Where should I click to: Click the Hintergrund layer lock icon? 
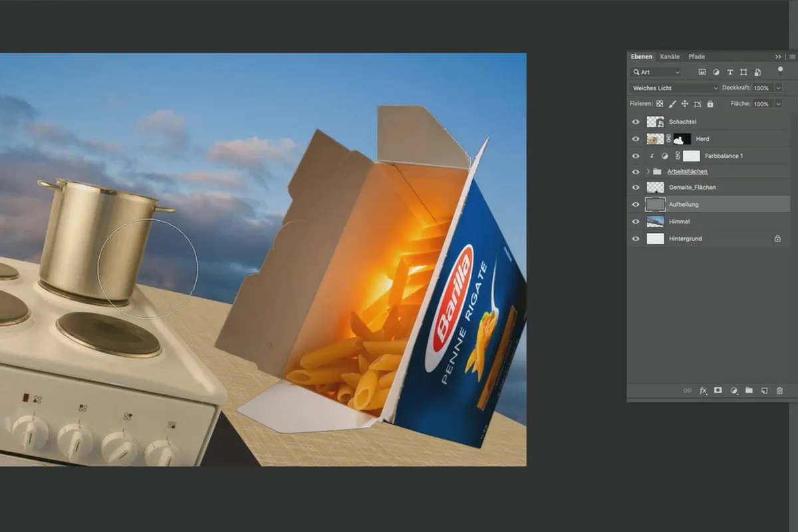point(777,238)
